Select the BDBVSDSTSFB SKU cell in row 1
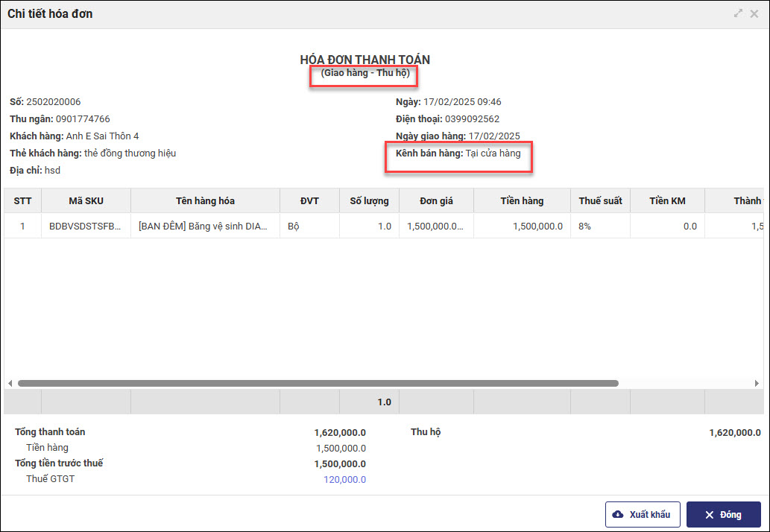770x532 pixels. 84,226
